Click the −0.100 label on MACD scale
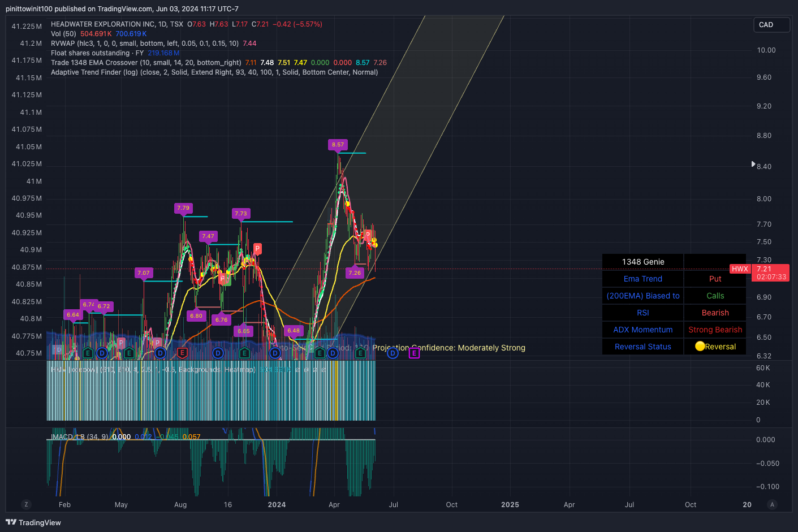Image resolution: width=798 pixels, height=532 pixels. point(767,487)
